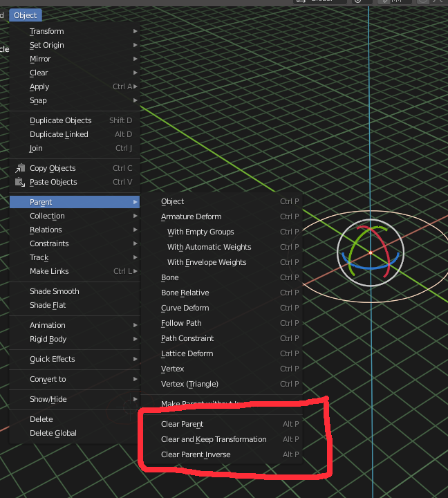Open the Object menu in header
448x498 pixels.
[26, 15]
